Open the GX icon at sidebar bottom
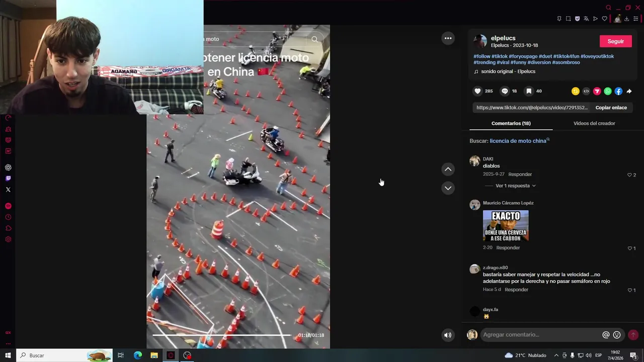The height and width of the screenshot is (362, 644). point(8,333)
